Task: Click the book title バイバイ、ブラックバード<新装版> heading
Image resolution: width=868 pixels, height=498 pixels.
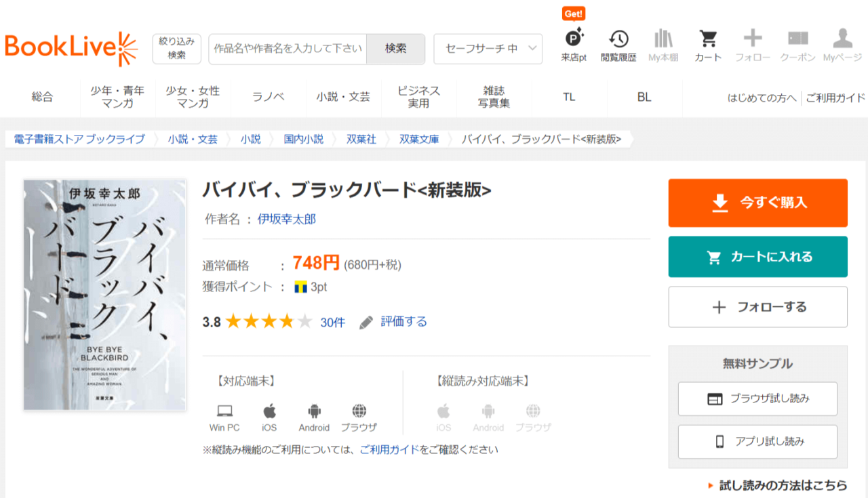Action: click(x=347, y=190)
